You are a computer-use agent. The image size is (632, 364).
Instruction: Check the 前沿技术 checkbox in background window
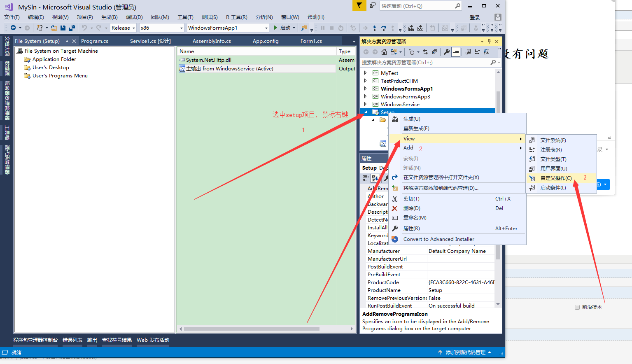coord(577,307)
